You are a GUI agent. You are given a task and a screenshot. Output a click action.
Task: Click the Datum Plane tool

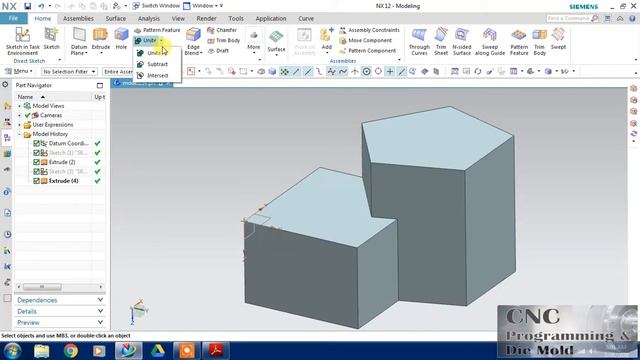pos(79,41)
